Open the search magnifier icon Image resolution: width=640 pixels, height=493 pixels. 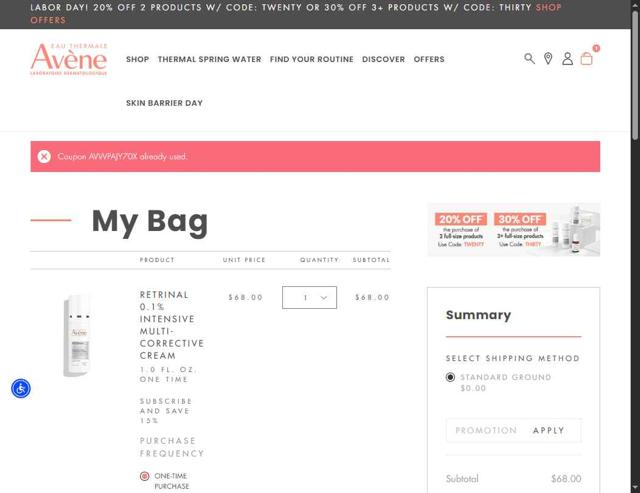tap(529, 59)
